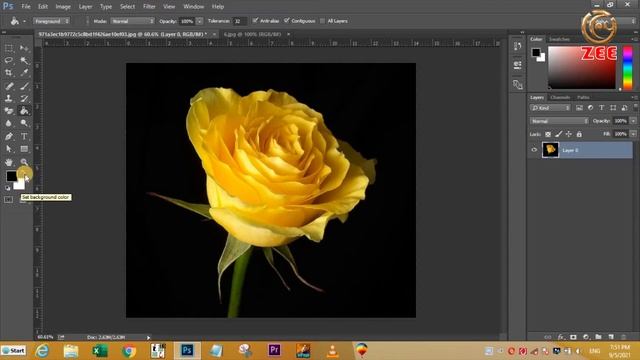Screen dimensions: 640x360
Task: Open the layer blend mode Normal dropdown
Action: click(559, 121)
